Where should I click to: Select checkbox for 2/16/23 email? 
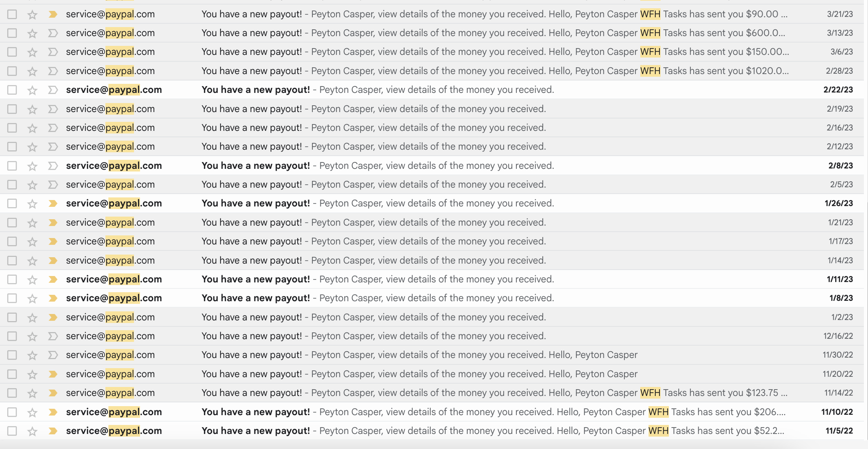12,128
